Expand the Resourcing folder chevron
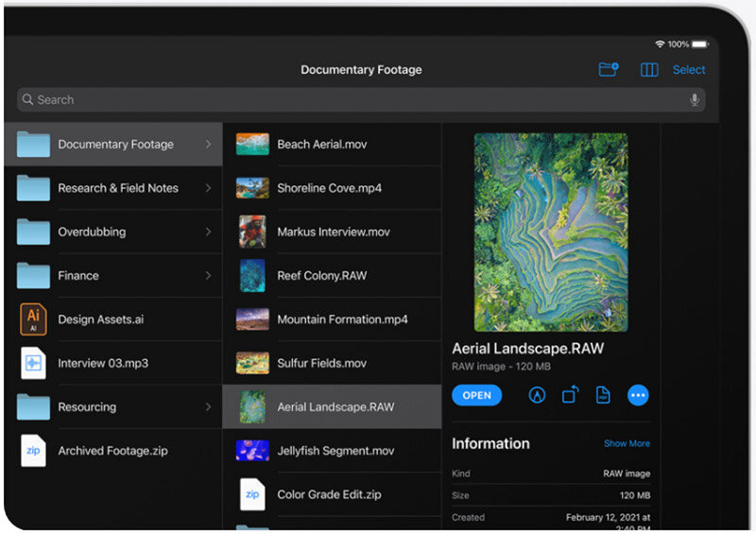Screen dimensions: 756x534 point(208,407)
